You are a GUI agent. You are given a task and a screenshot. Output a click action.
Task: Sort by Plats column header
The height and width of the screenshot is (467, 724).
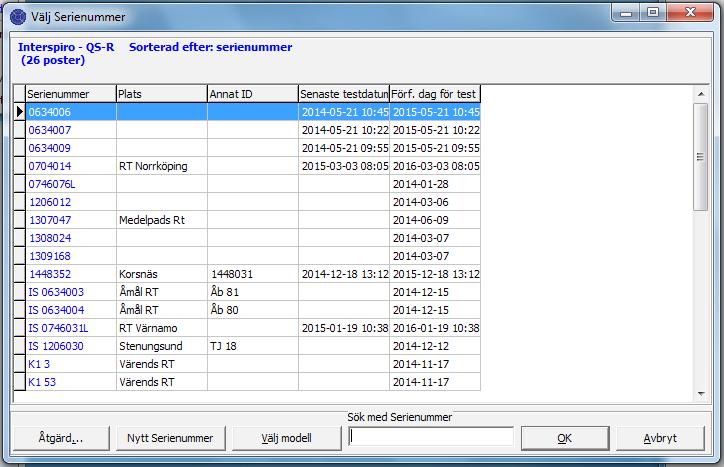(x=162, y=94)
